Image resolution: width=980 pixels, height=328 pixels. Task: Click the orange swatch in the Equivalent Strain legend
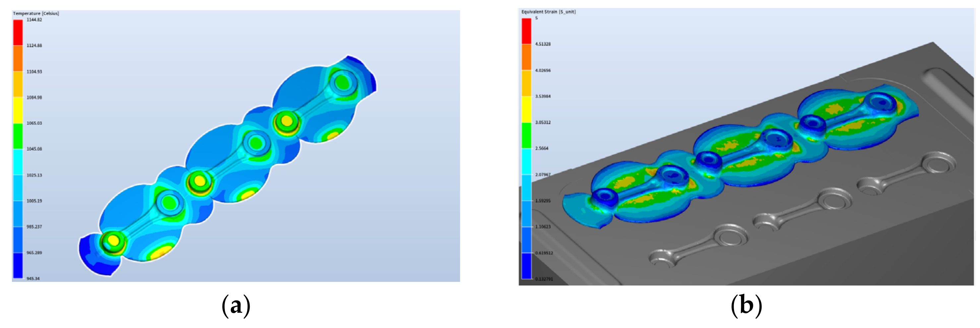pos(526,57)
